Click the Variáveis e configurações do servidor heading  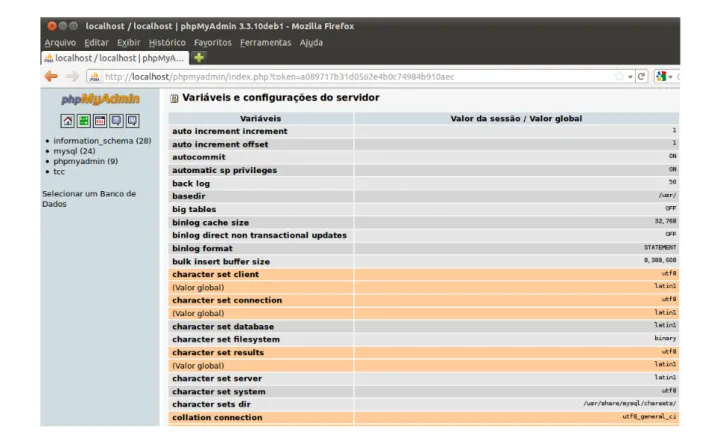280,98
